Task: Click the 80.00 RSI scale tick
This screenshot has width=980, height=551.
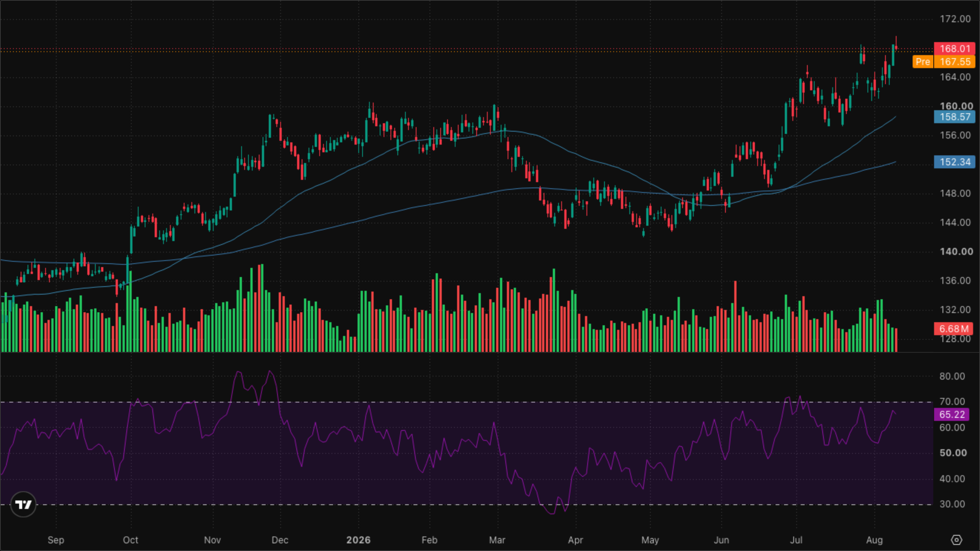Action: coord(952,377)
